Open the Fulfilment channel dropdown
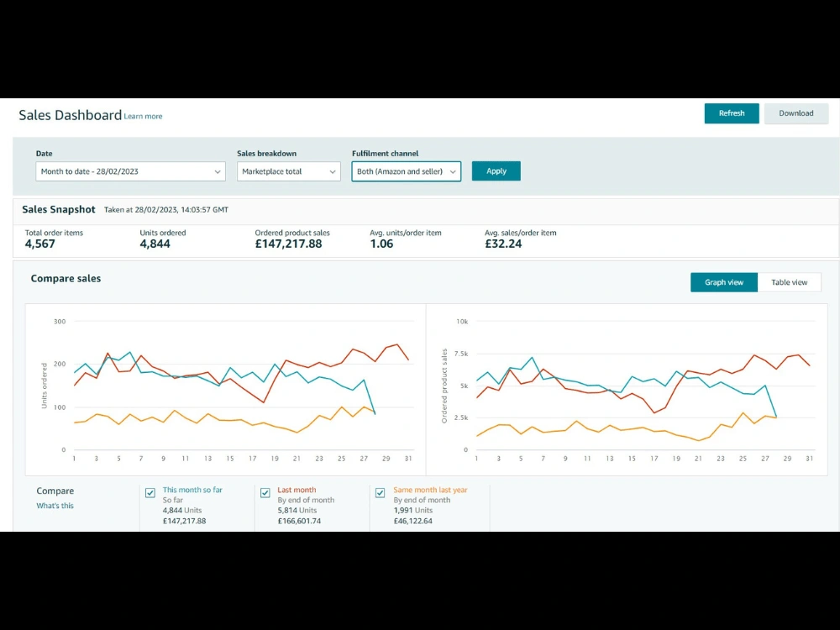This screenshot has height=630, width=840. (406, 171)
